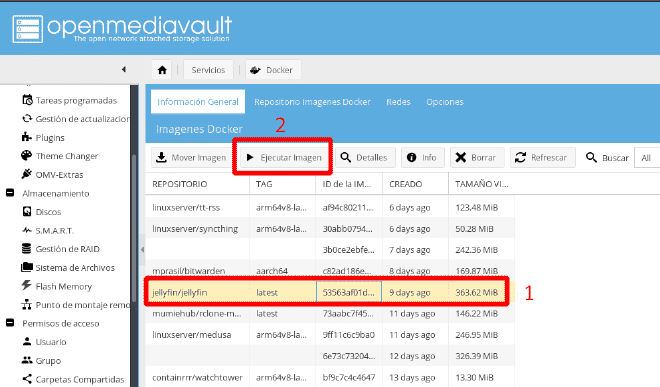Click the Sistema de Archivos folder icon
This screenshot has height=387, width=660.
tap(27, 267)
